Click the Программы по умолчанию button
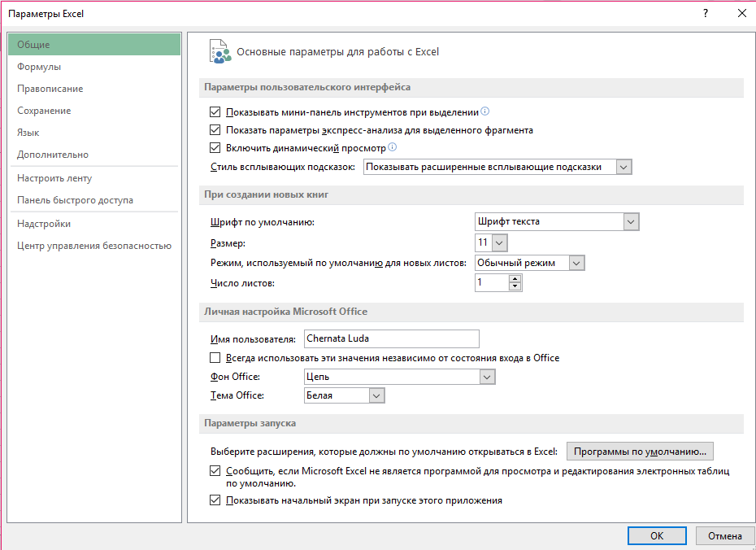Viewport: 756px width, 550px height. tap(640, 452)
